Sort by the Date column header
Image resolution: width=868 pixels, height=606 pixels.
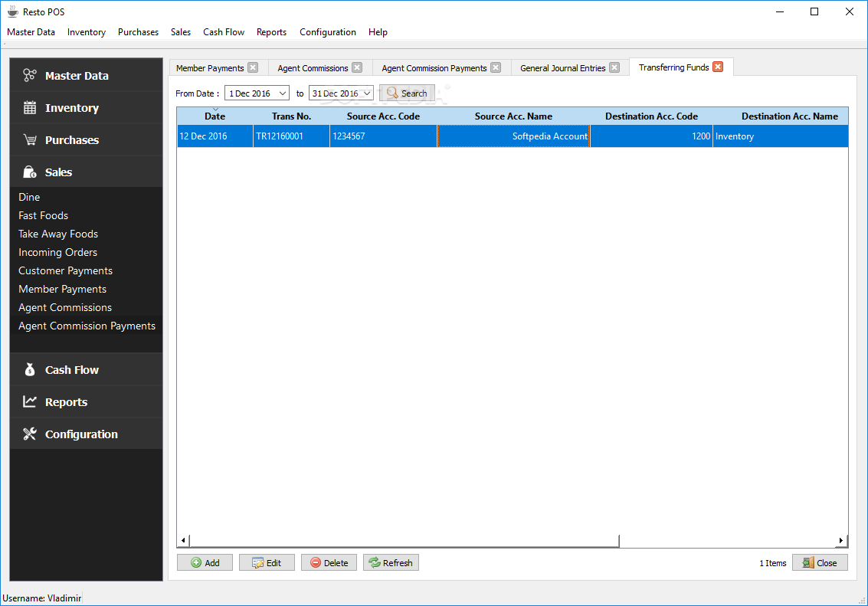(x=215, y=116)
